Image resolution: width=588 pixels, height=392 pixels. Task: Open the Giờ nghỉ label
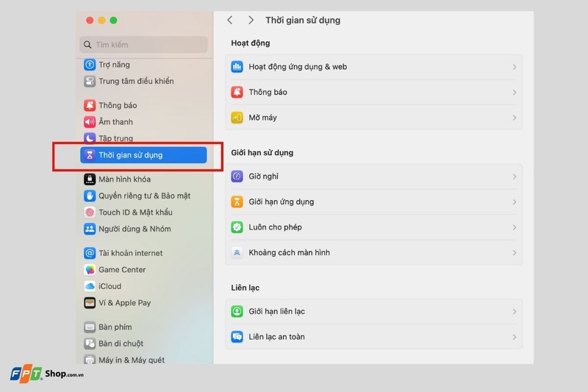pos(264,177)
